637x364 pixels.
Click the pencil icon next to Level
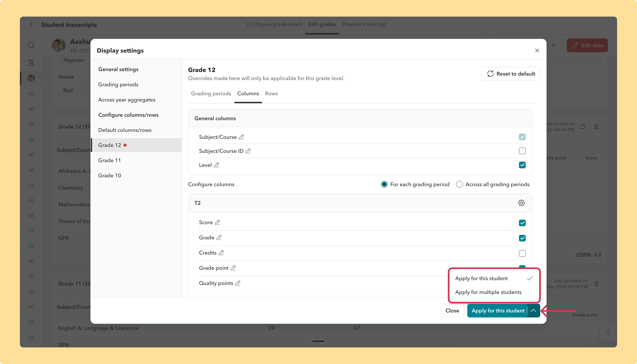[x=216, y=165]
